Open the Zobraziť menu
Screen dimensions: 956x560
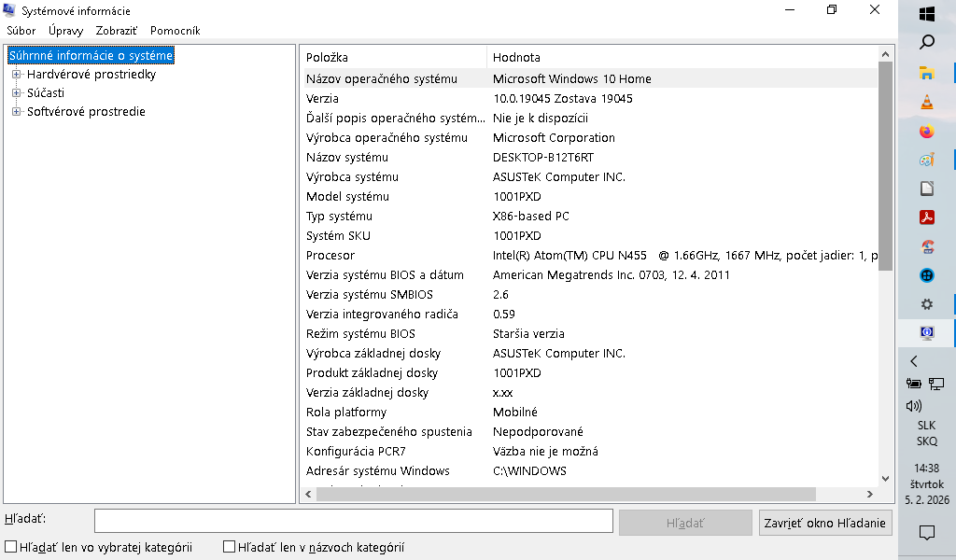(x=117, y=31)
